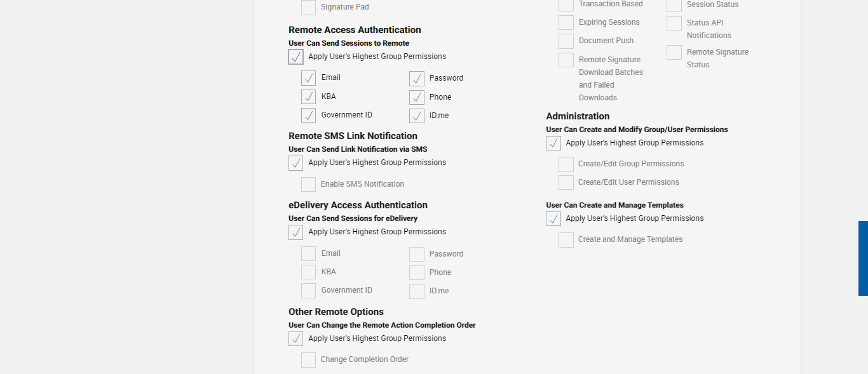Check the Expiring Sessions option
Viewport: 868px width, 374px height.
point(566,23)
